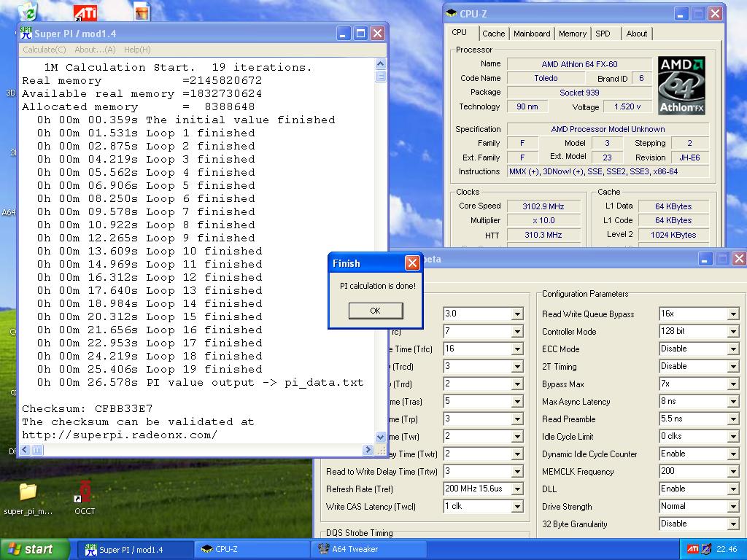Go to the Mainboard tab in CPU-Z
Image resolution: width=747 pixels, height=560 pixels.
[x=532, y=34]
